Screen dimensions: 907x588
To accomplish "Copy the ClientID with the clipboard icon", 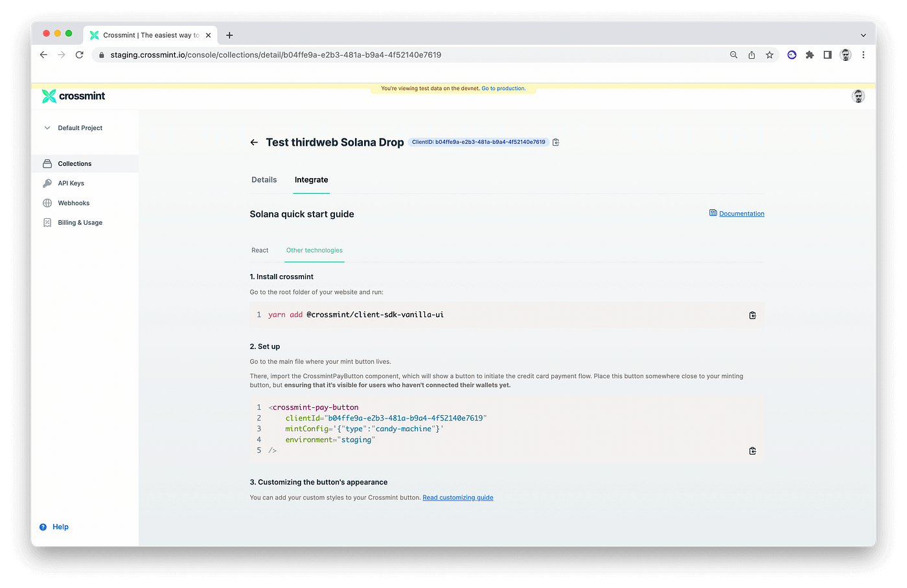I will pyautogui.click(x=556, y=142).
